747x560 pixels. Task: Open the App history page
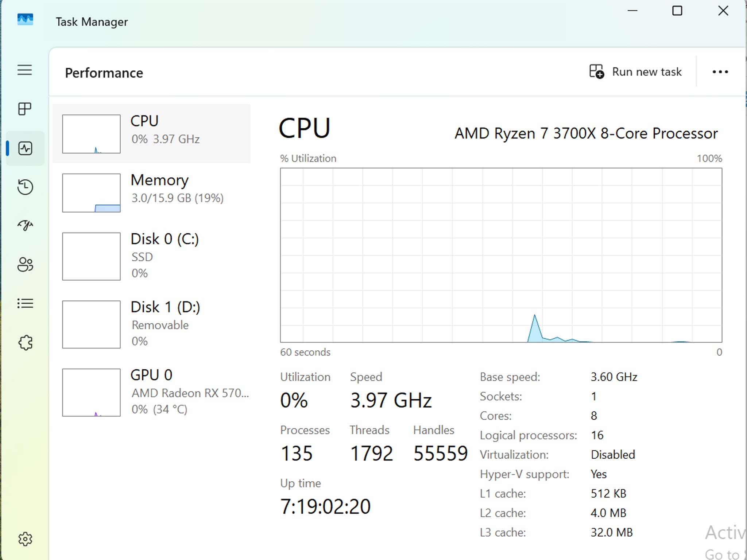(x=25, y=187)
